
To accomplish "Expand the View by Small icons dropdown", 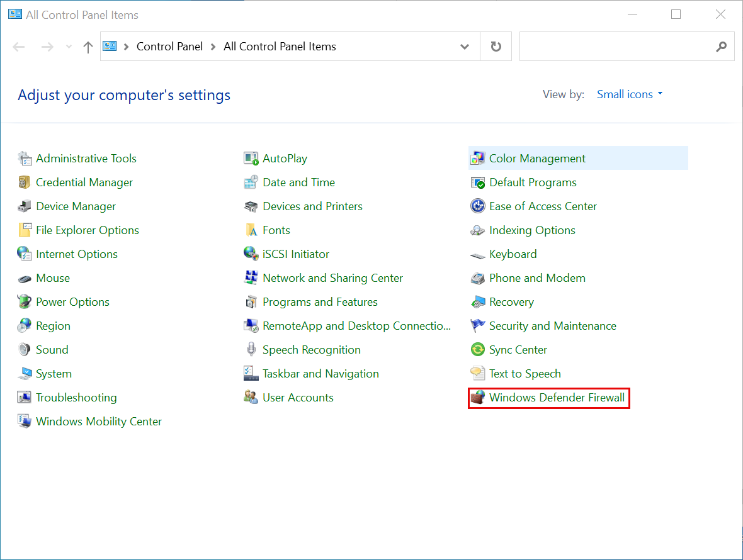I will pos(630,94).
